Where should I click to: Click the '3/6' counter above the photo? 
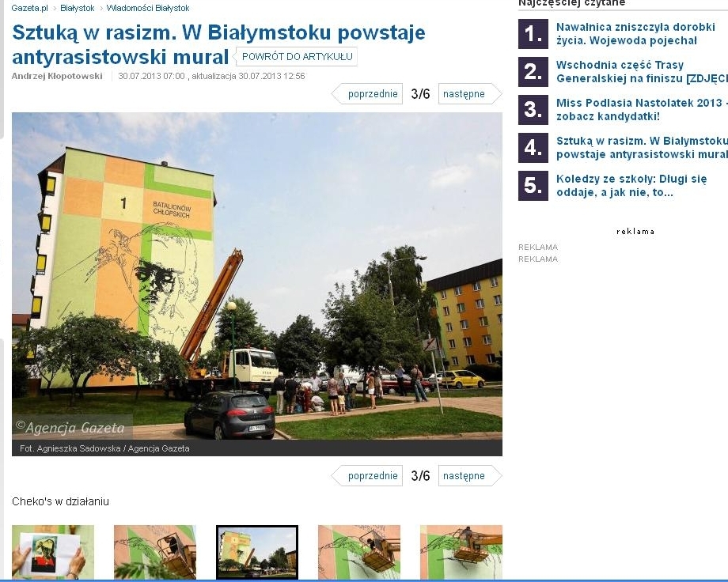pos(420,94)
